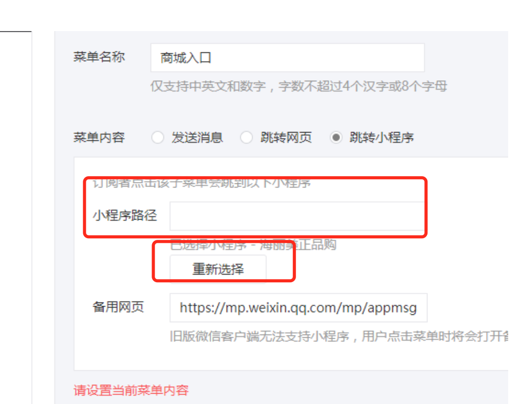Select the 跳转小程序 radio circle
The image size is (532, 404).
point(336,138)
